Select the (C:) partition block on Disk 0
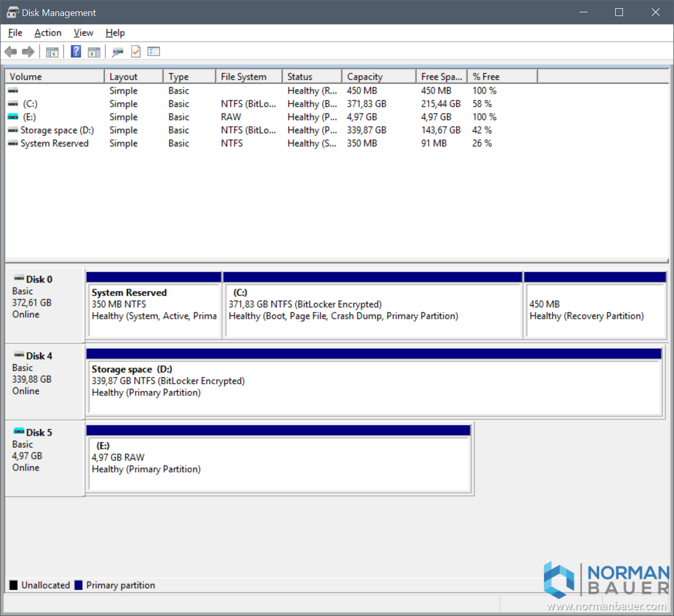Viewport: 674px width, 616px height. pyautogui.click(x=372, y=310)
